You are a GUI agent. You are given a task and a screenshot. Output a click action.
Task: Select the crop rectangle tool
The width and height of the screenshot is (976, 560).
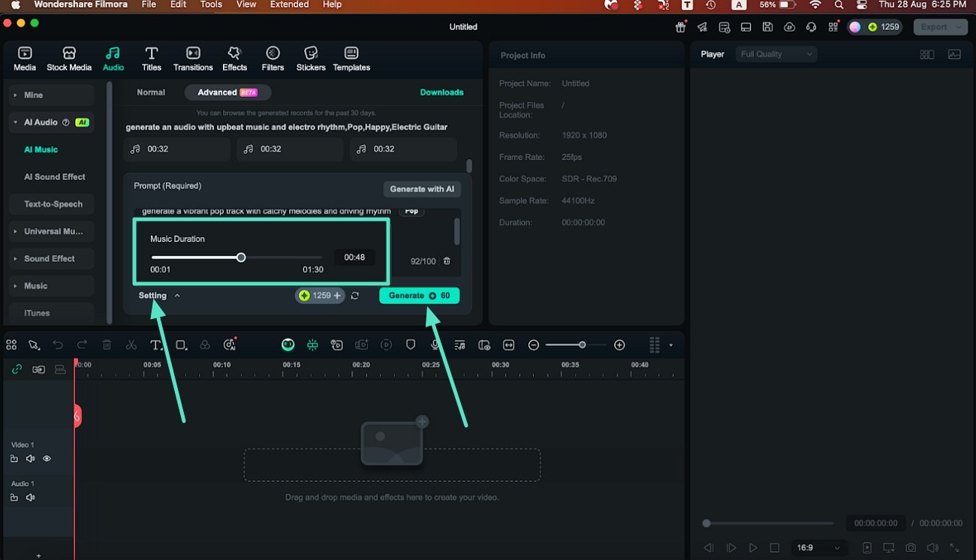(x=181, y=345)
